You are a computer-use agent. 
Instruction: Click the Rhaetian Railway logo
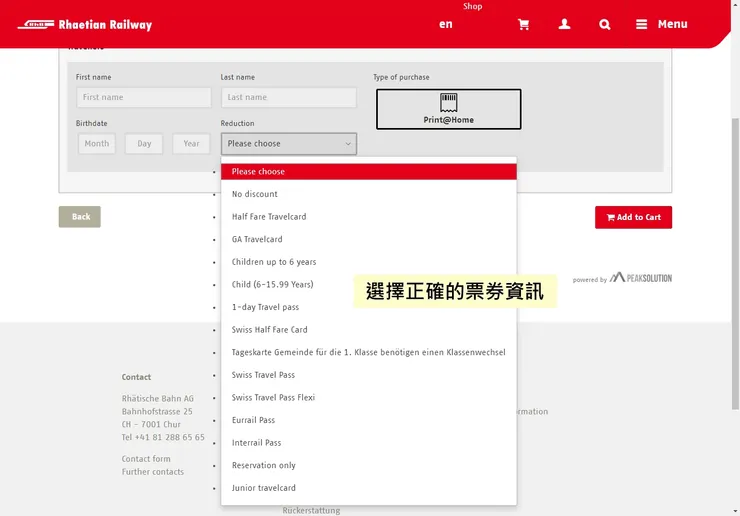click(x=85, y=25)
